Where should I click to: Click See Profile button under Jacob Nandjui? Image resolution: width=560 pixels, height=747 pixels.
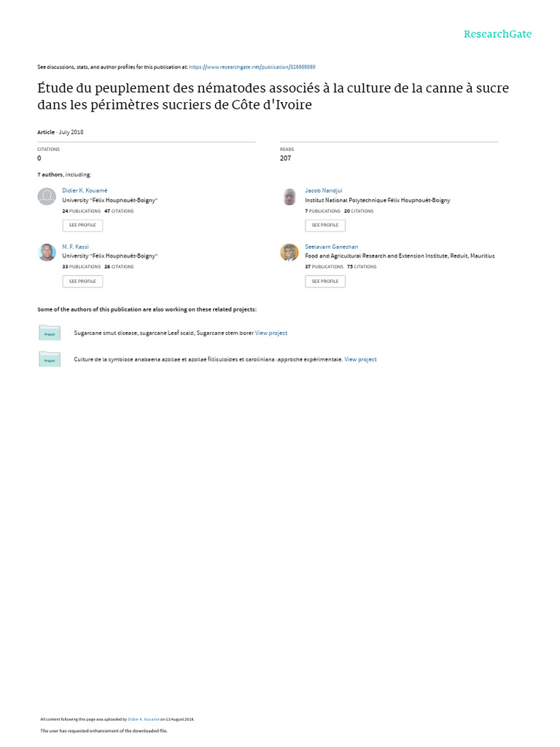click(x=325, y=225)
